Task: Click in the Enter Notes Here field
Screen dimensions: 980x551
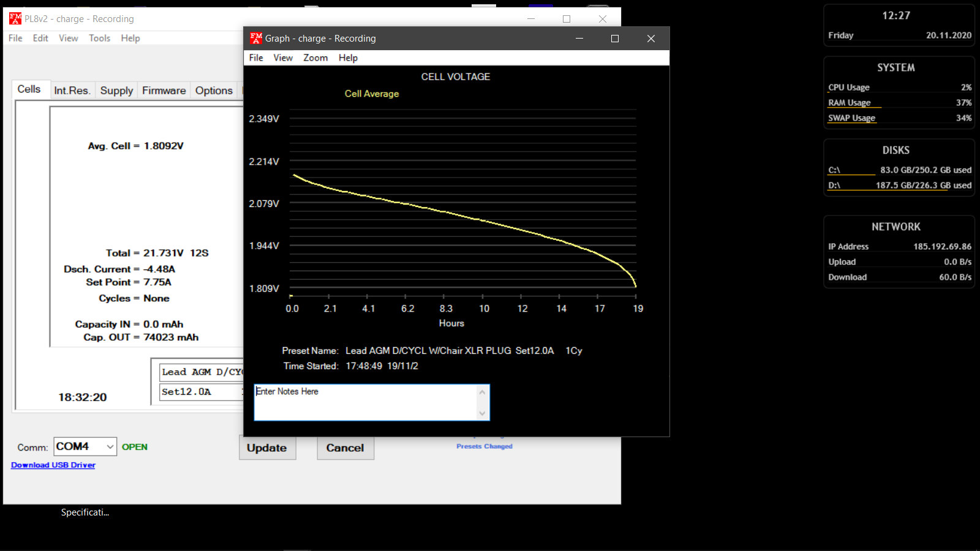Action: pyautogui.click(x=365, y=402)
